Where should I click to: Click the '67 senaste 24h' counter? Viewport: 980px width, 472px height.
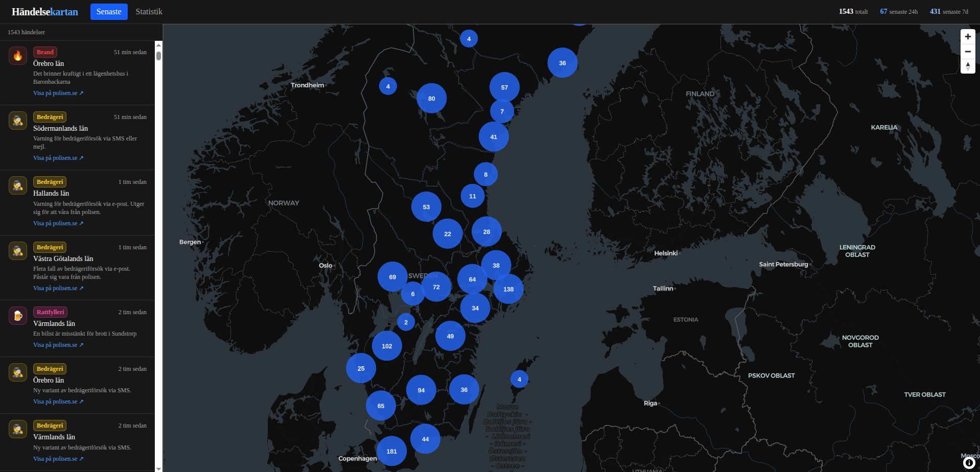click(899, 12)
